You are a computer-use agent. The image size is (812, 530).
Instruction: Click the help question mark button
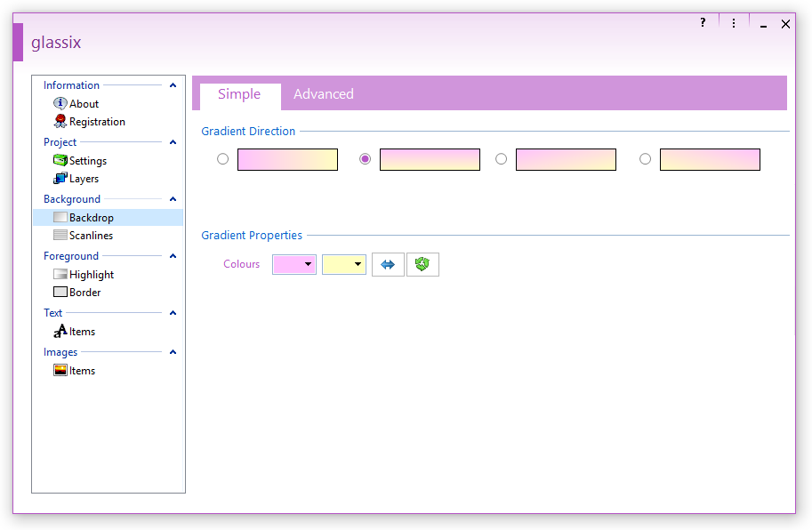coord(703,23)
